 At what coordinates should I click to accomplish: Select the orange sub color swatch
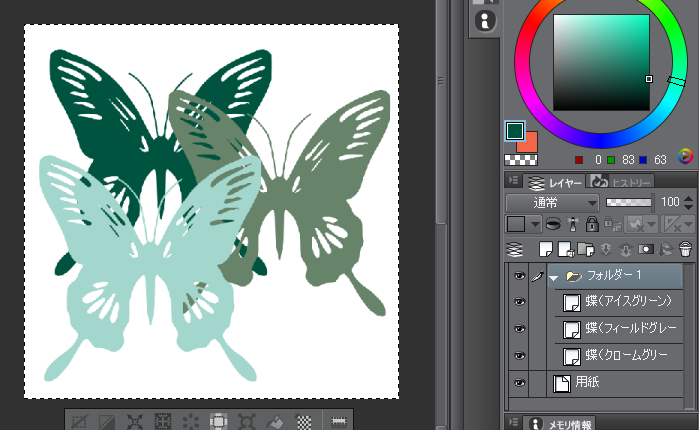pos(530,145)
